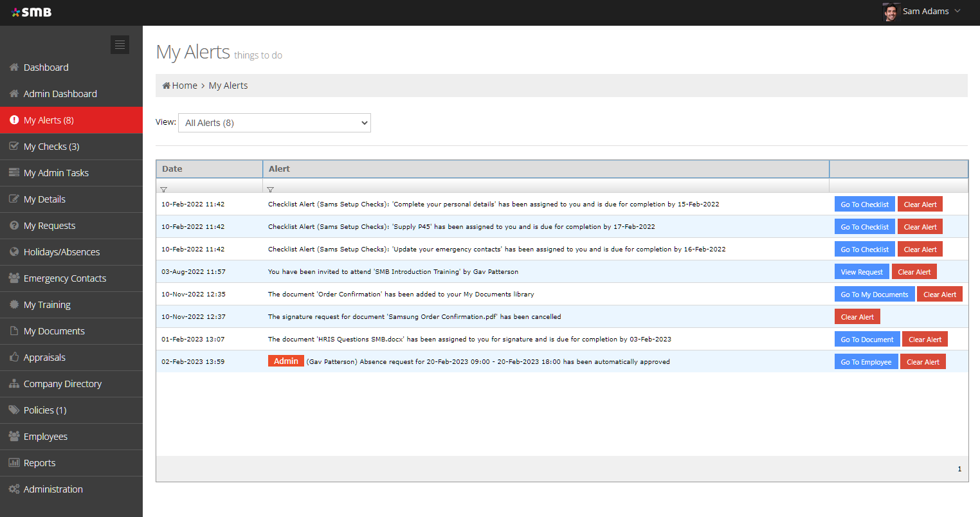
Task: Click Go To Document for HRIS Questions
Action: pos(867,340)
